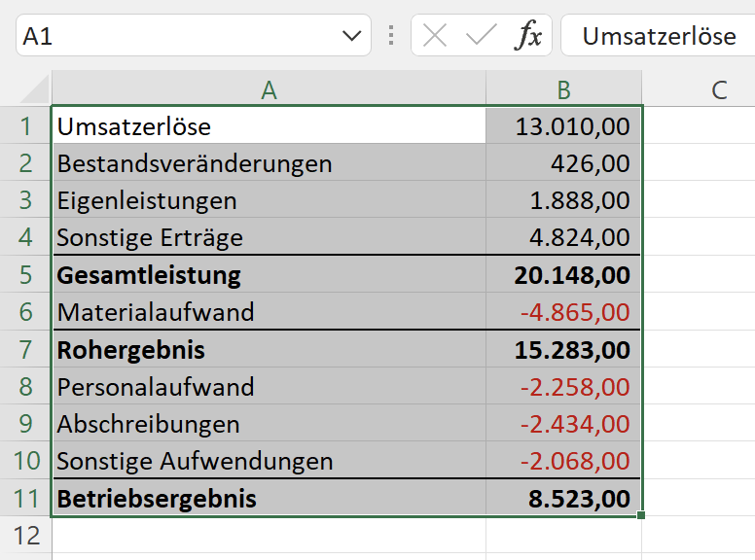Click the formula bar text Umsatzerlöse

coord(660,36)
